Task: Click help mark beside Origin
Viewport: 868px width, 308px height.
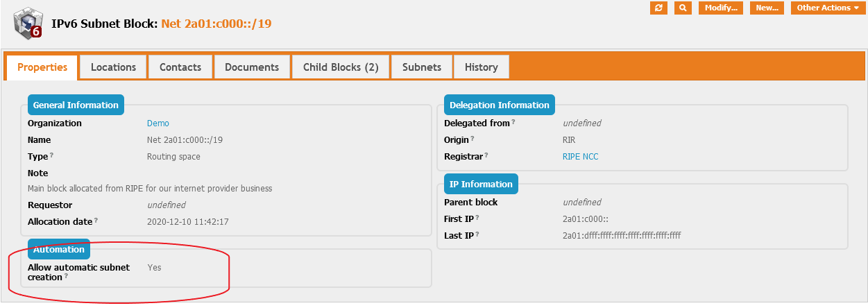Action: 473,139
